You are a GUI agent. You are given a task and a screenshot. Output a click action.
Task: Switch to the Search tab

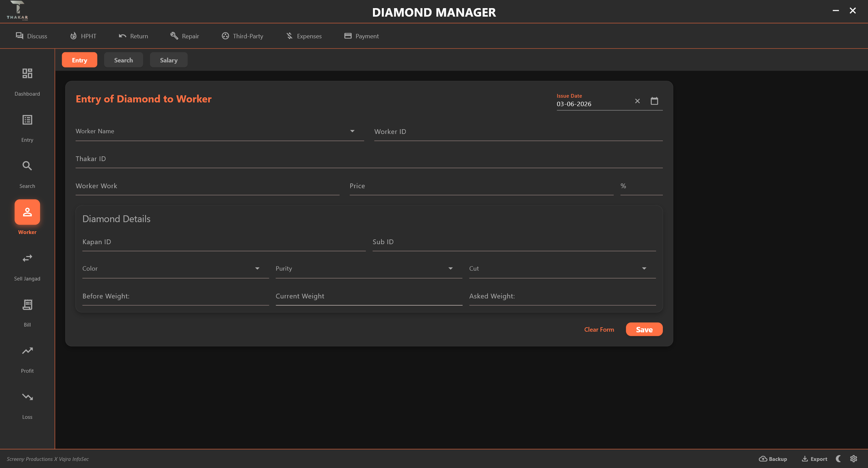point(123,60)
